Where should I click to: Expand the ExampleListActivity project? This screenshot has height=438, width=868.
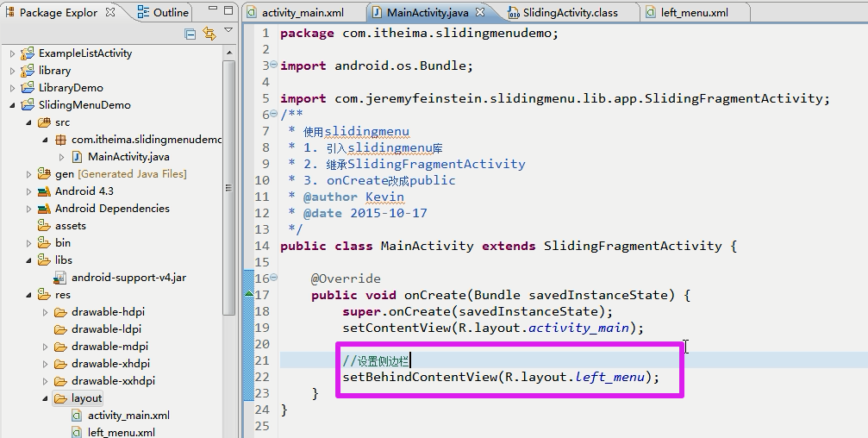[x=12, y=53]
